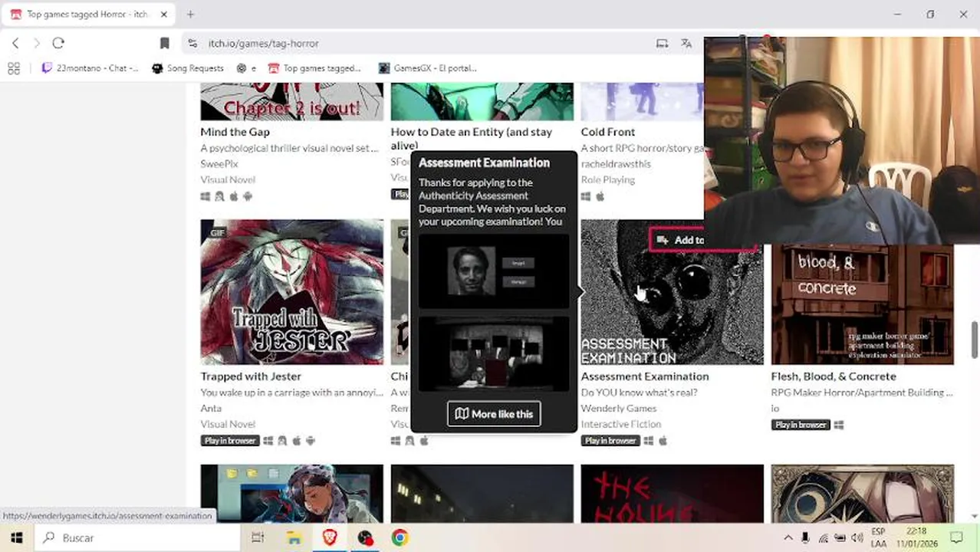980x552 pixels.
Task: Open the 'e' bookmark
Action: coord(246,68)
